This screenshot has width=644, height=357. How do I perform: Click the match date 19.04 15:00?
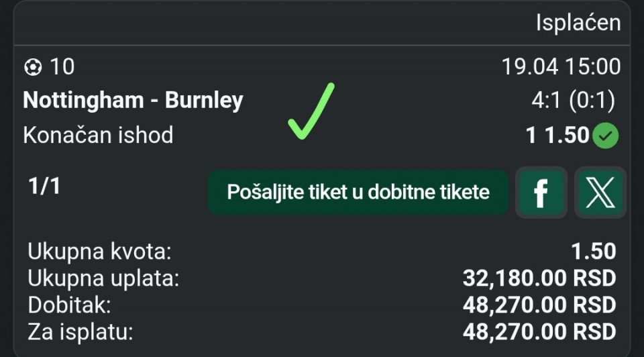tap(561, 66)
